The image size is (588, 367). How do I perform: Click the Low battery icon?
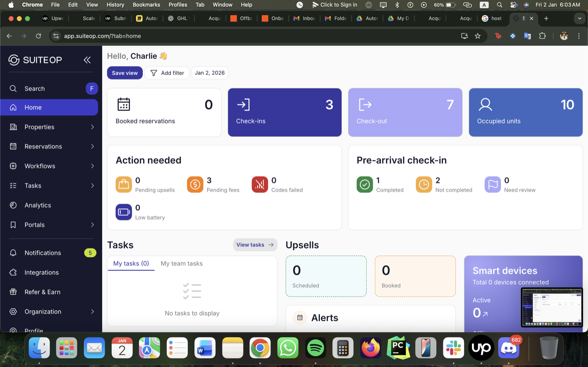pyautogui.click(x=124, y=212)
